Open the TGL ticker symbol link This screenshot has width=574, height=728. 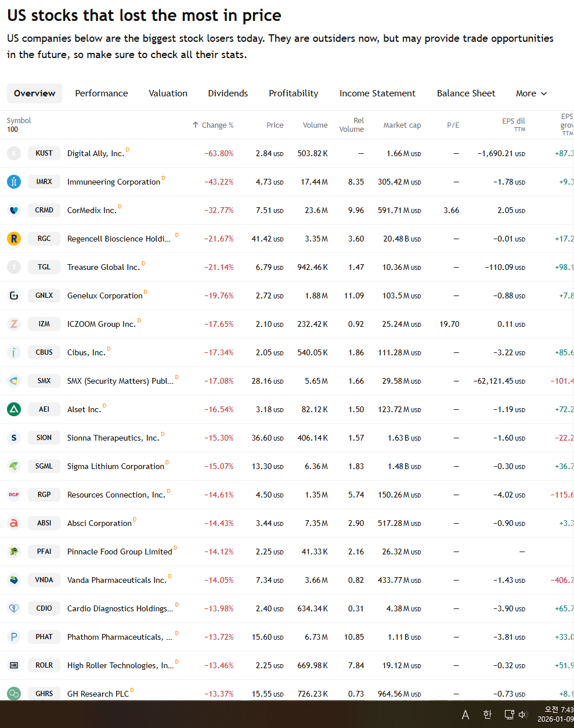coord(44,267)
